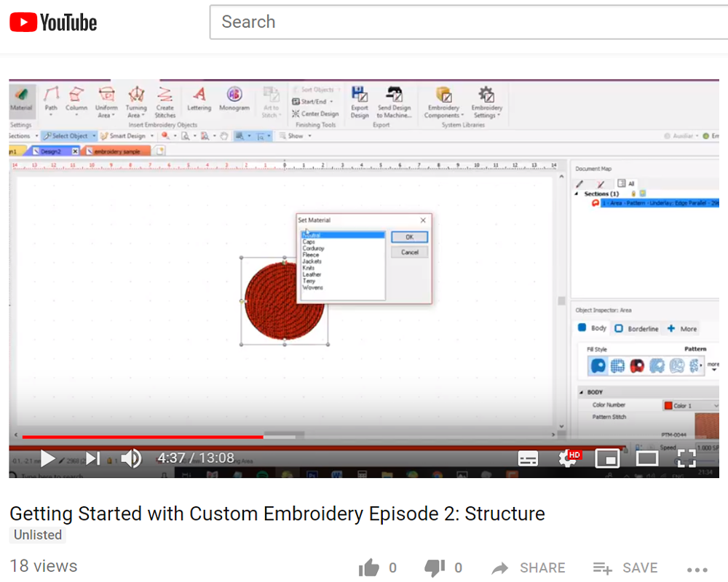Viewport: 728px width, 582px height.
Task: Open the Body tab in Object Inspector
Action: tap(592, 328)
